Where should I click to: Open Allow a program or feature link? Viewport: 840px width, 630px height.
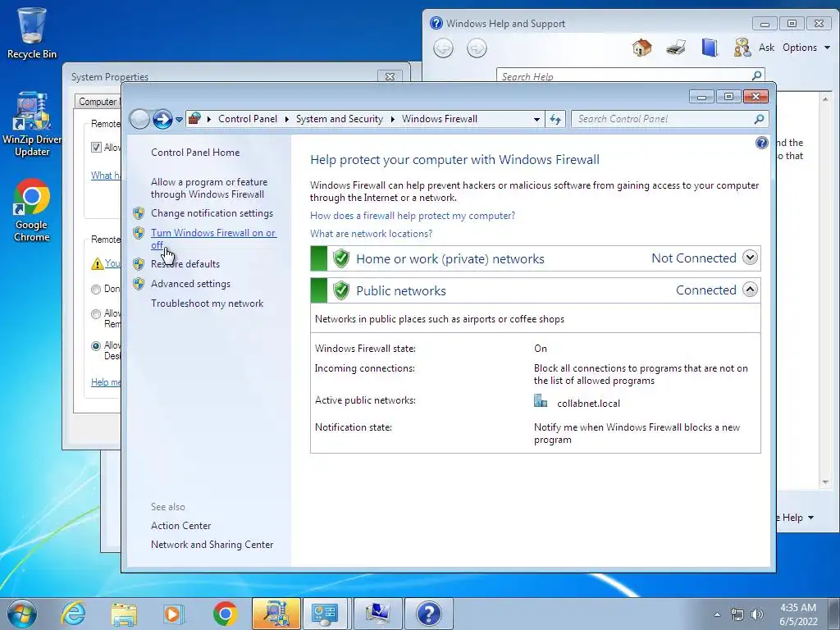tap(209, 188)
